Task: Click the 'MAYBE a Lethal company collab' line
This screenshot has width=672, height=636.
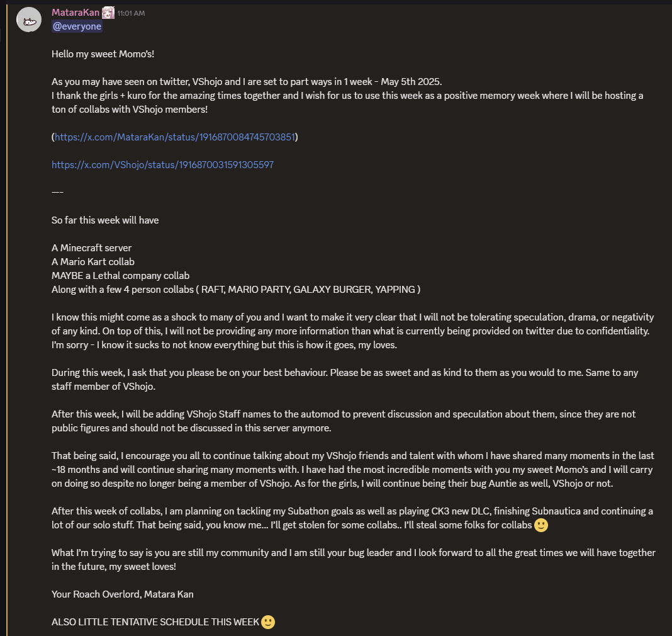Action: 120,276
